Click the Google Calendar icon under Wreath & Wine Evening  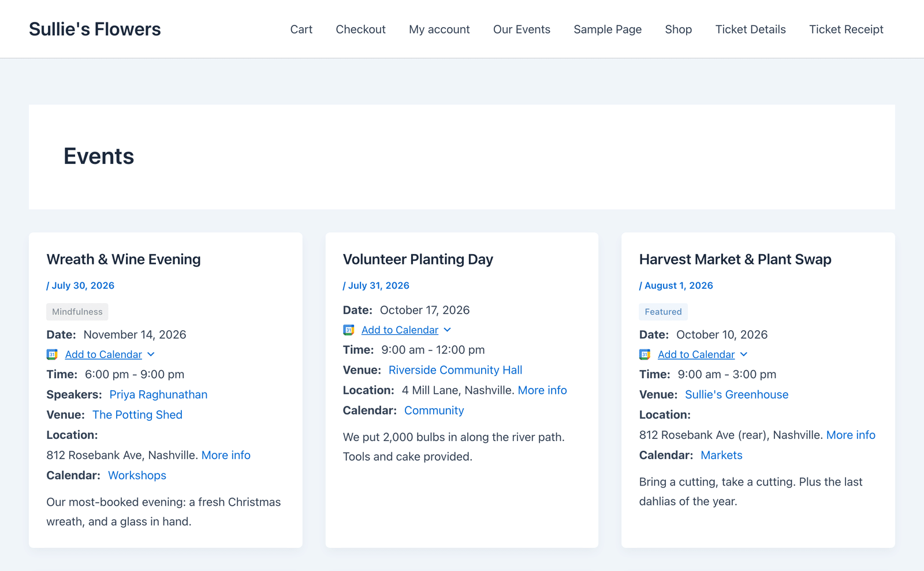pyautogui.click(x=52, y=354)
